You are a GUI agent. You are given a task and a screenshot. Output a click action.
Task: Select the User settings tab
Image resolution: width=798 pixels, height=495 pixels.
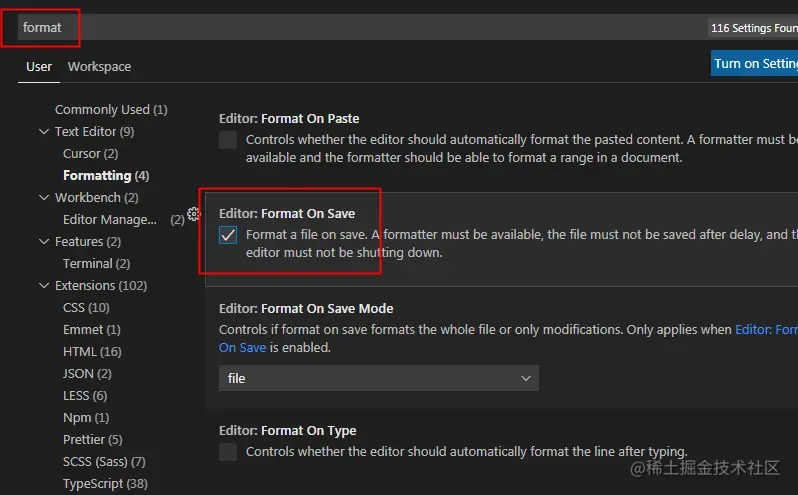coord(39,67)
